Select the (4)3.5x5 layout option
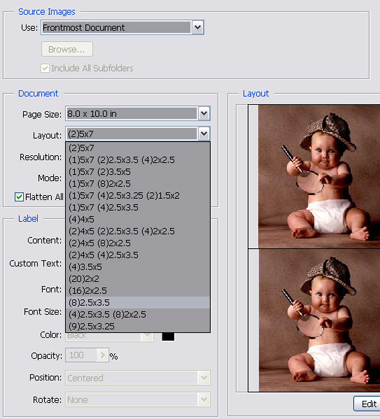Image resolution: width=380 pixels, height=419 pixels. click(138, 267)
